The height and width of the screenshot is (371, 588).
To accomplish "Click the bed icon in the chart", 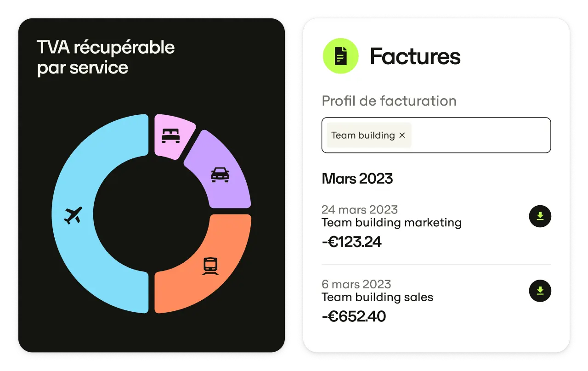I will coord(170,135).
